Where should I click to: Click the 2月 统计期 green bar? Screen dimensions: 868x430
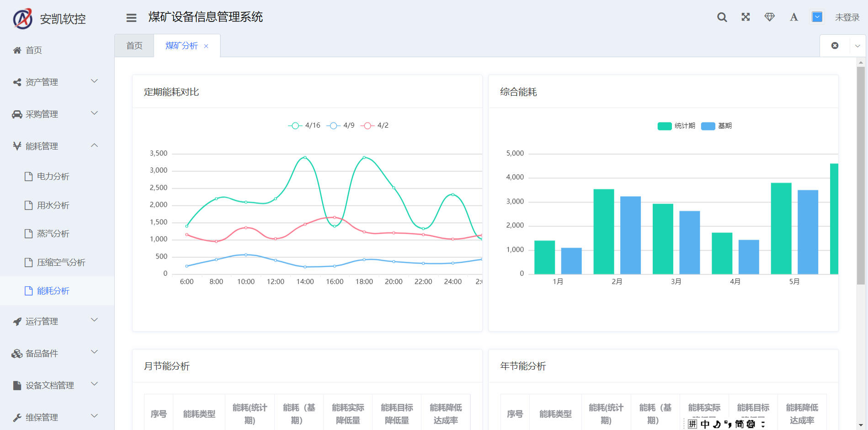[x=603, y=231]
